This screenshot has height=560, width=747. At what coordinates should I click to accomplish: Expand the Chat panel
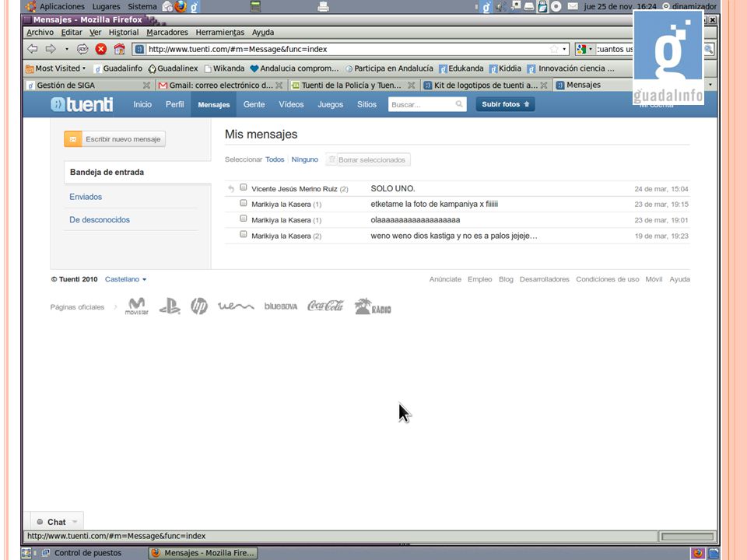coord(57,522)
